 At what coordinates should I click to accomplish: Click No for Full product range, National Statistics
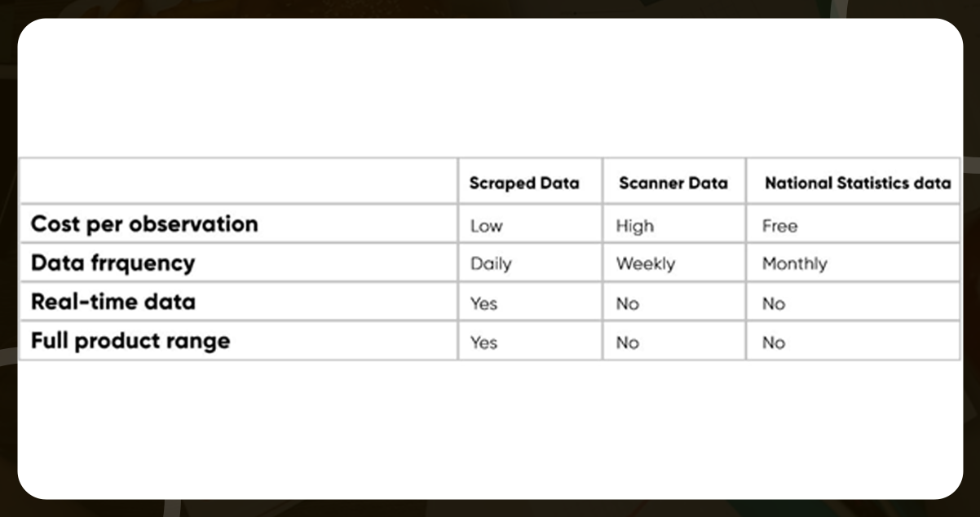pos(773,342)
